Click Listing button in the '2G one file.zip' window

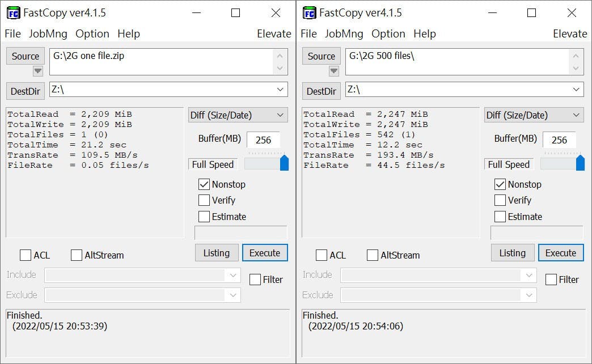217,253
